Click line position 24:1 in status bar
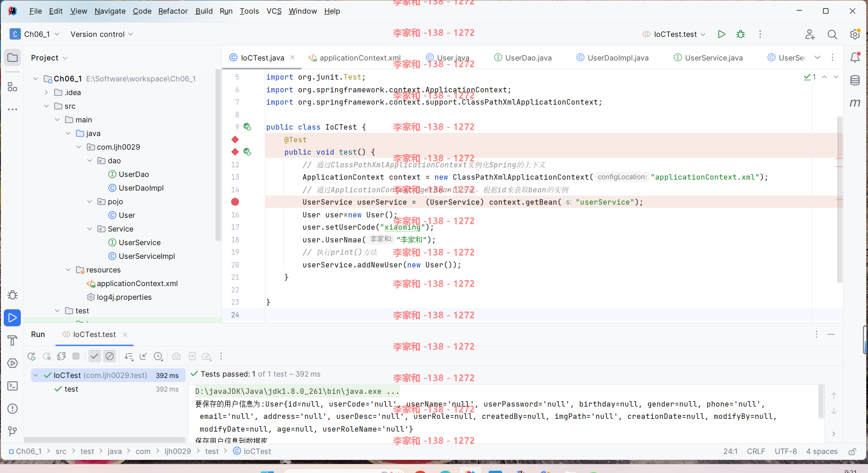The image size is (868, 473). (730, 451)
